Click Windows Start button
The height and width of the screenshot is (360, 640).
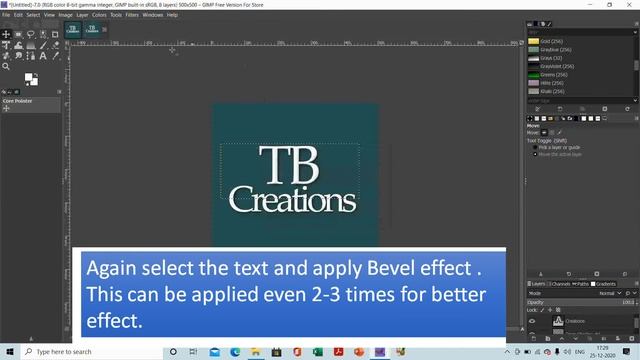(10, 351)
